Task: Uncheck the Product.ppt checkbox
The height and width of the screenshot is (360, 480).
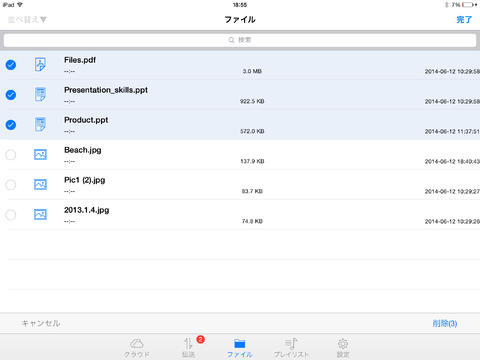Action: coord(11,125)
